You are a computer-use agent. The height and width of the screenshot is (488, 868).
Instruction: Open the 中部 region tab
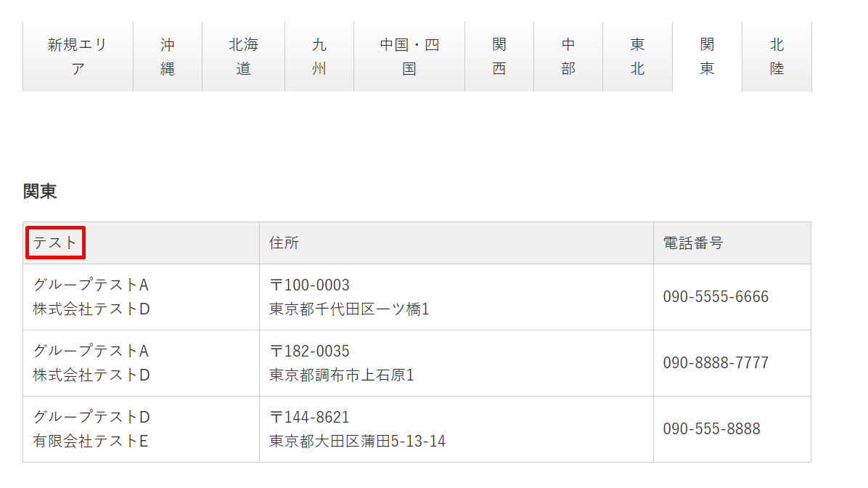[x=568, y=57]
